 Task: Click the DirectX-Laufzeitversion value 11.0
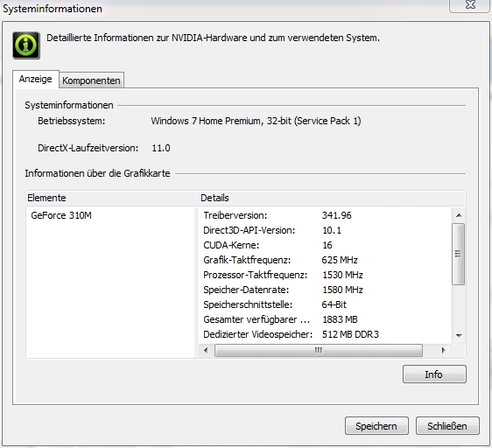pyautogui.click(x=161, y=148)
